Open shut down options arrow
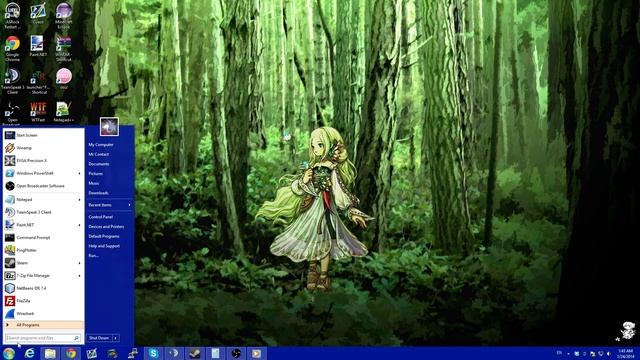640x360 pixels. (x=116, y=338)
